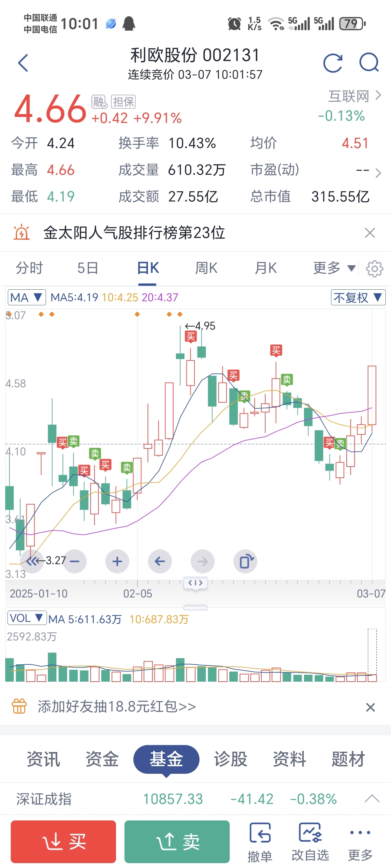Zoom out chart with minus button
The image size is (391, 868).
pyautogui.click(x=75, y=561)
